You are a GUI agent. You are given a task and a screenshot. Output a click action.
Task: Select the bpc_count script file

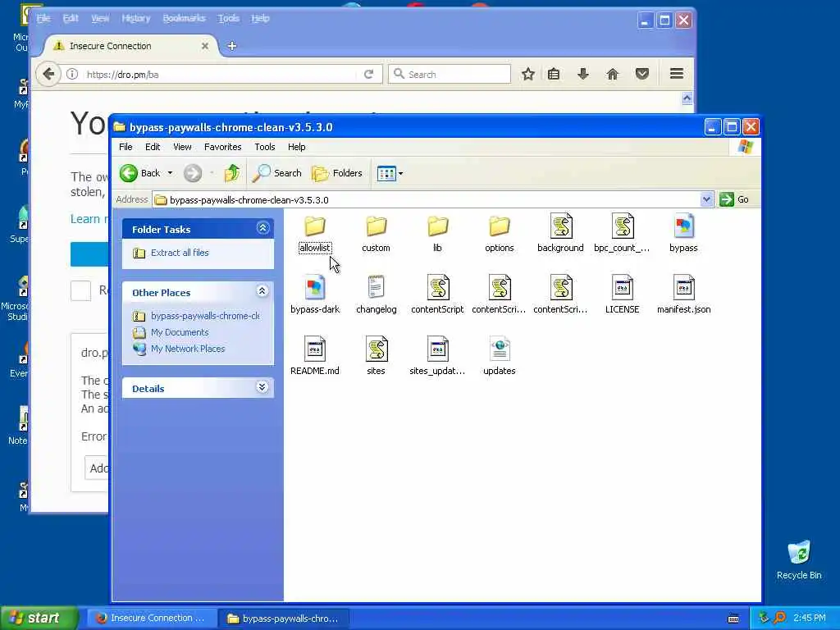pos(622,233)
